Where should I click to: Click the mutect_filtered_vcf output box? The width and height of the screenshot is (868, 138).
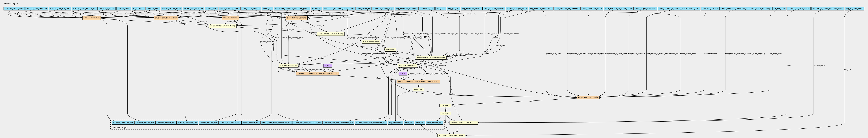tap(166, 123)
